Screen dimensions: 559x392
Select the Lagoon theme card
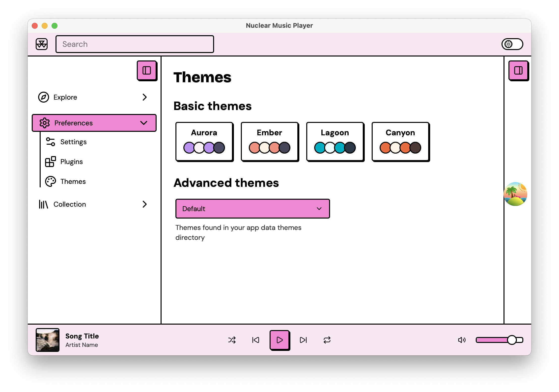pos(335,142)
